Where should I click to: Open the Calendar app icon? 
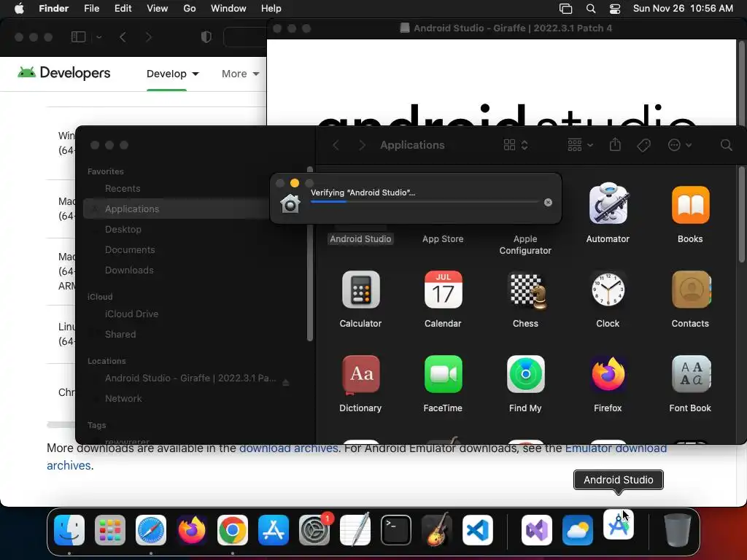443,289
